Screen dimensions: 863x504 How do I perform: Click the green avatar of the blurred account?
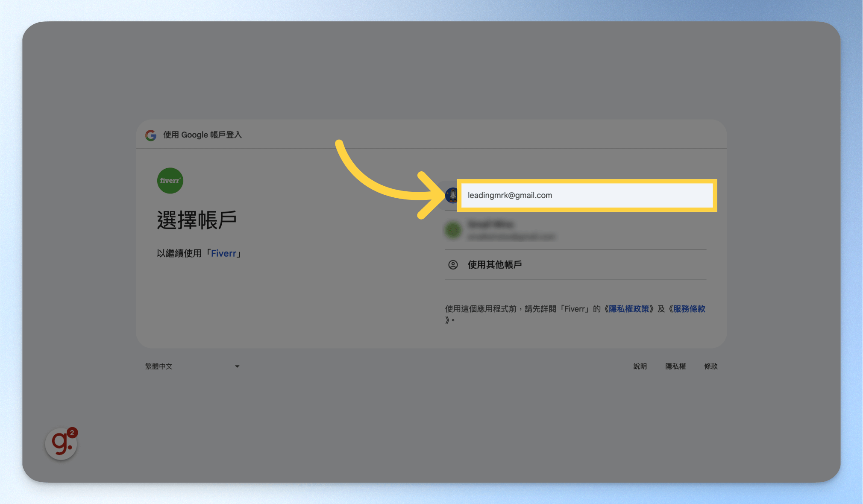tap(453, 230)
